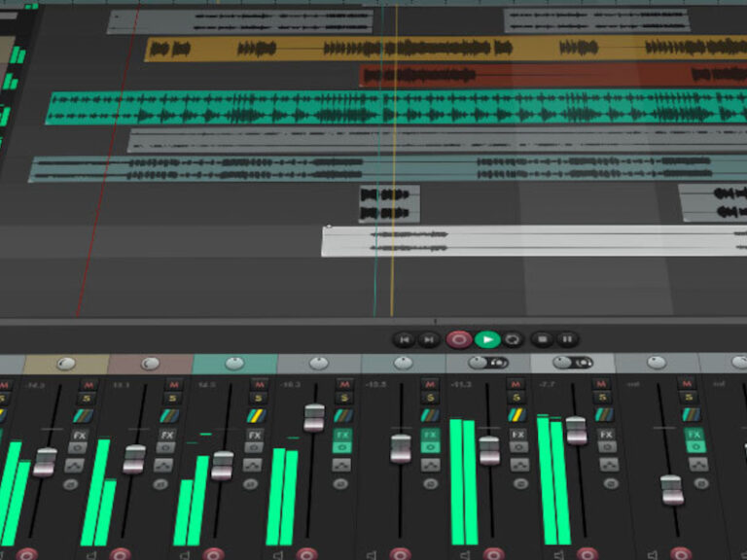Screen dimensions: 747x560
Task: Click the volume fader on -16.3 channel
Action: pos(313,417)
